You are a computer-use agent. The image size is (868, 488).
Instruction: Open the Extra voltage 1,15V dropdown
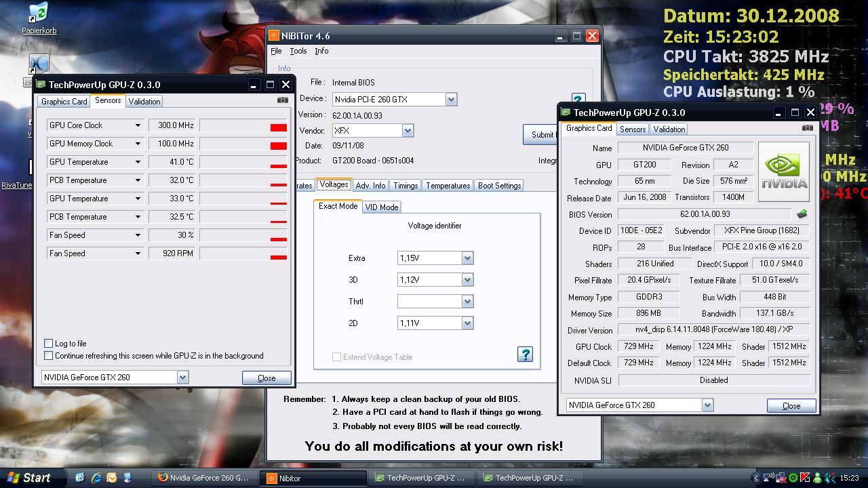(467, 258)
